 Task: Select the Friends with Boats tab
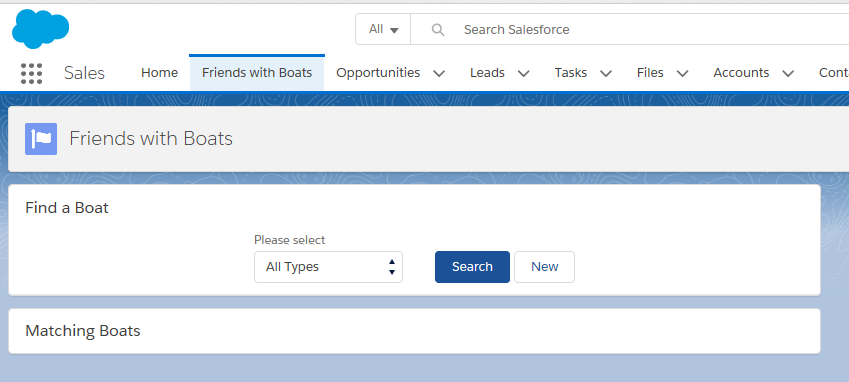tap(257, 73)
